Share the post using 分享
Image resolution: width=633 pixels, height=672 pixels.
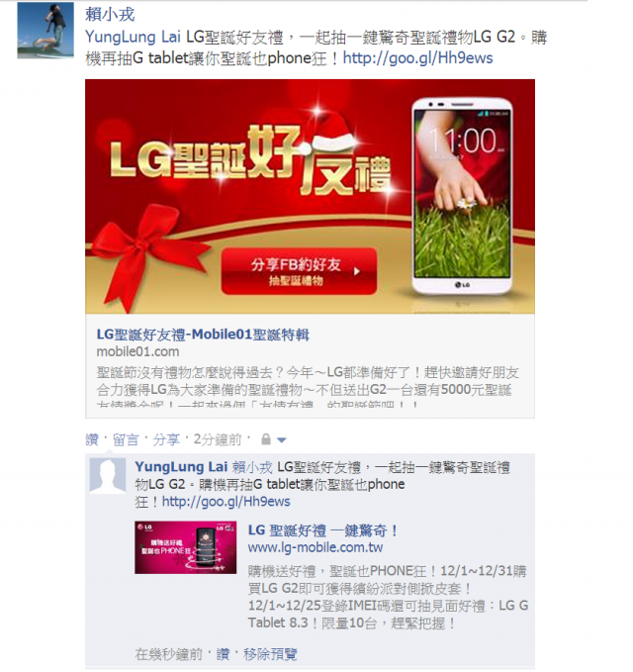[166, 439]
